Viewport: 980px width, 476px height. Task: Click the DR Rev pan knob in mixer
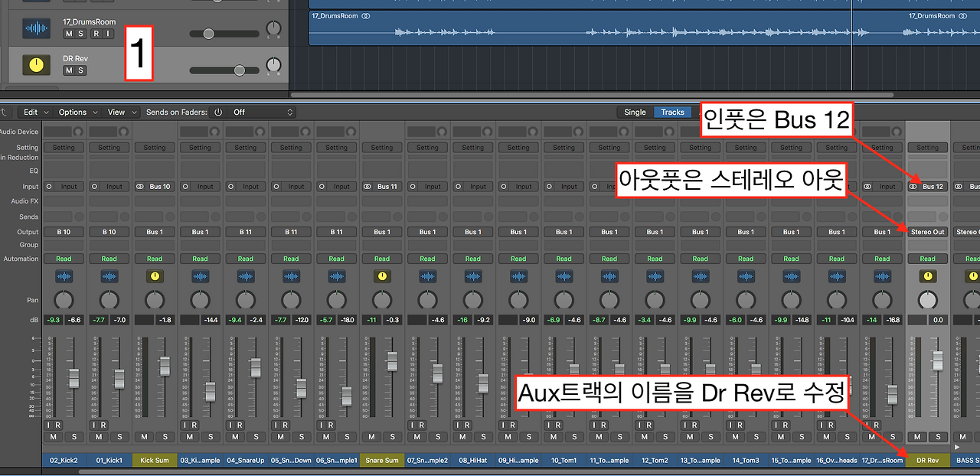click(x=928, y=300)
